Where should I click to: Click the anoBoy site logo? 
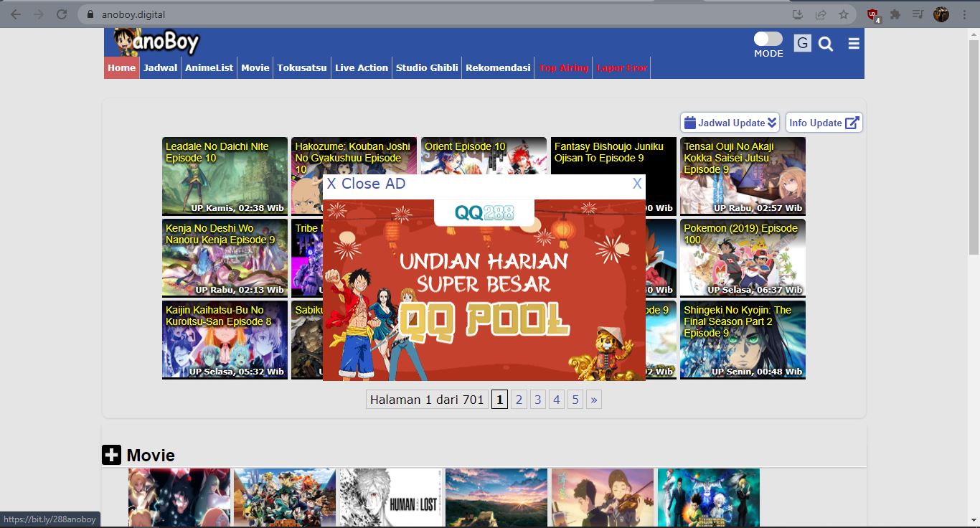pyautogui.click(x=156, y=42)
